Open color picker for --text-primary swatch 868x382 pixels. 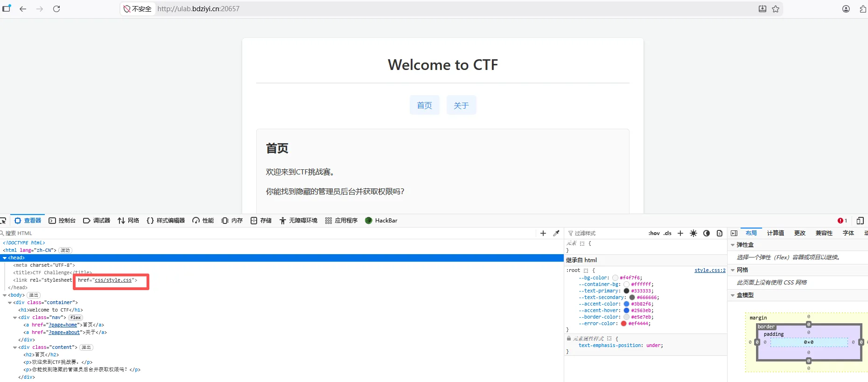coord(626,291)
